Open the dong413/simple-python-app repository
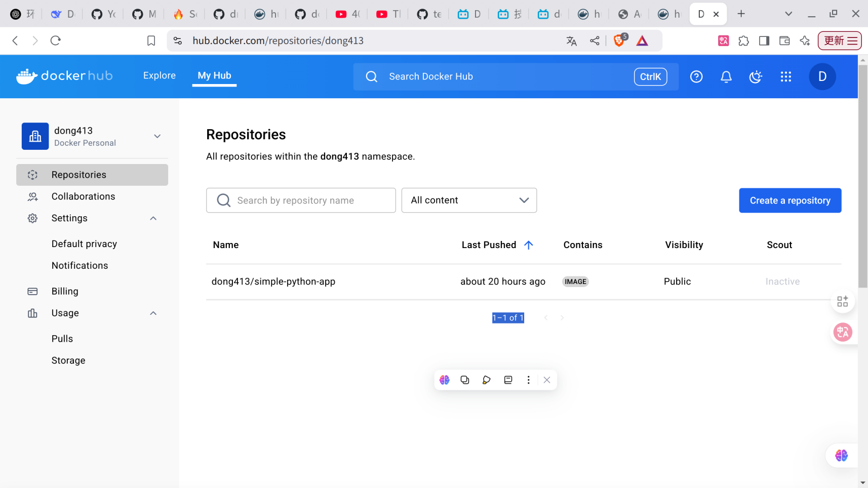The height and width of the screenshot is (488, 868). (x=273, y=281)
